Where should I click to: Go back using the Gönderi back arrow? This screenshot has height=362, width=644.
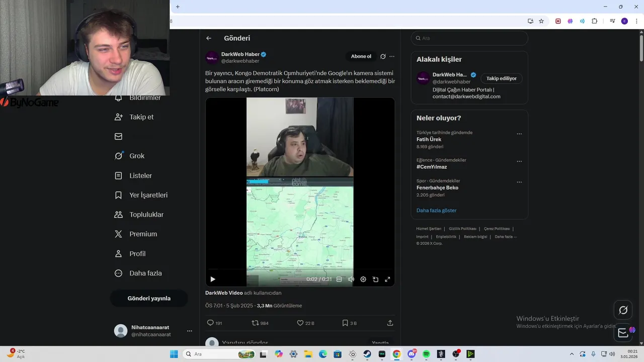[x=209, y=38]
